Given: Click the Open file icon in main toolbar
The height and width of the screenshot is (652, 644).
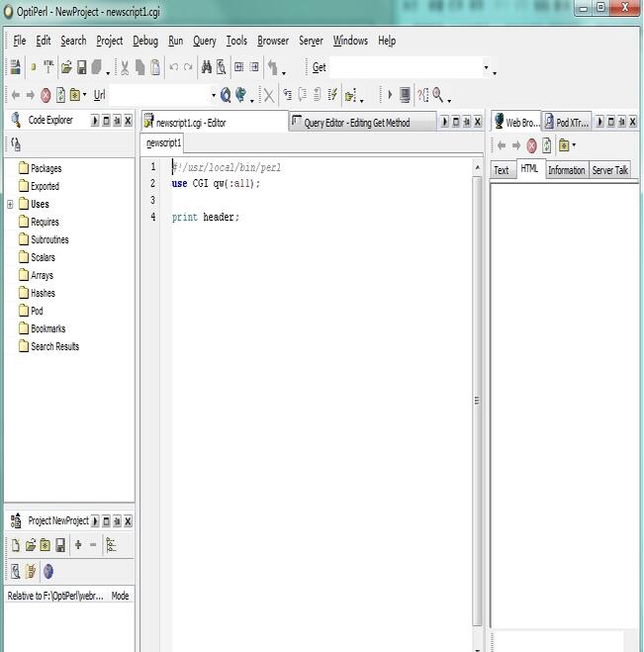Looking at the screenshot, I should pos(66,67).
